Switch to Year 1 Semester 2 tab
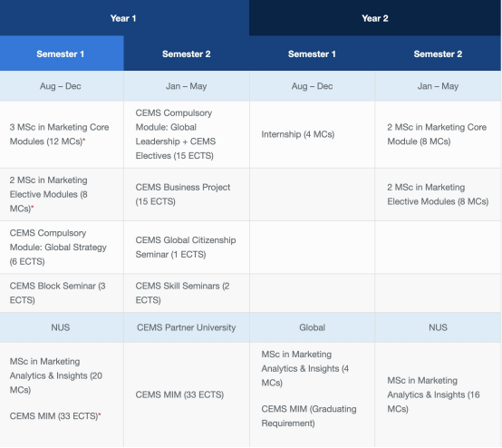Screen dimensions: 502x448 pyautogui.click(x=187, y=54)
